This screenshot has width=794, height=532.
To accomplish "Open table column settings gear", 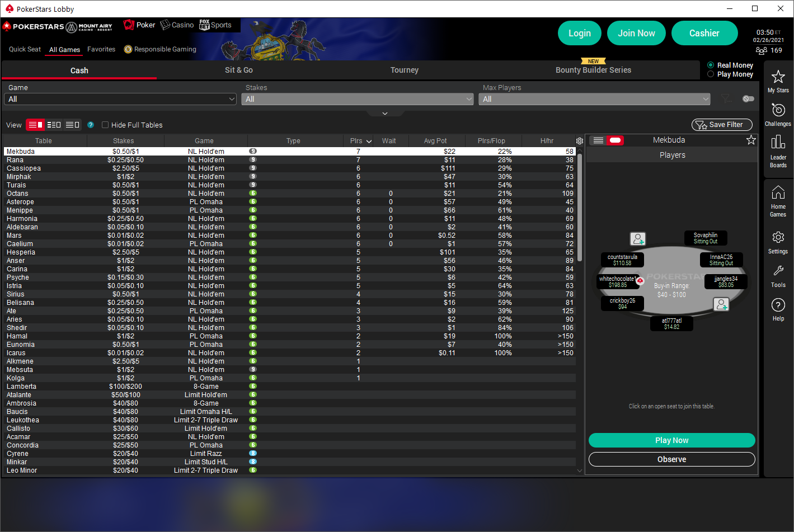I will click(580, 141).
